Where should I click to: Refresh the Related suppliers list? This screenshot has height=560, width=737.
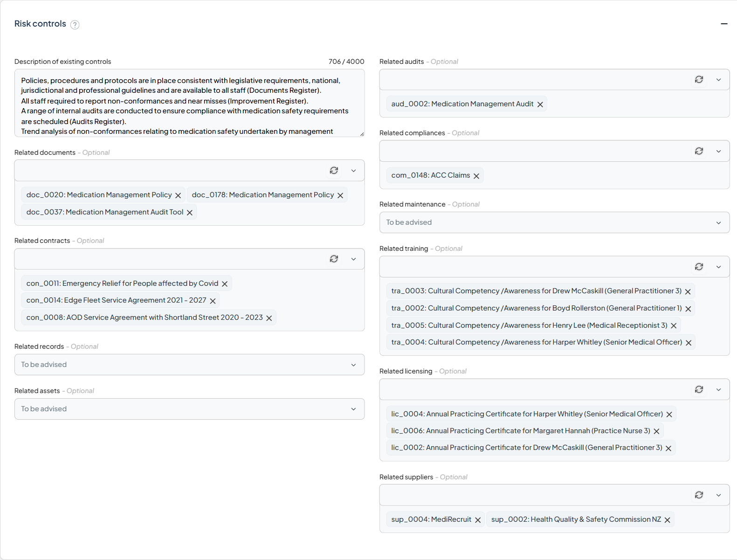[699, 495]
